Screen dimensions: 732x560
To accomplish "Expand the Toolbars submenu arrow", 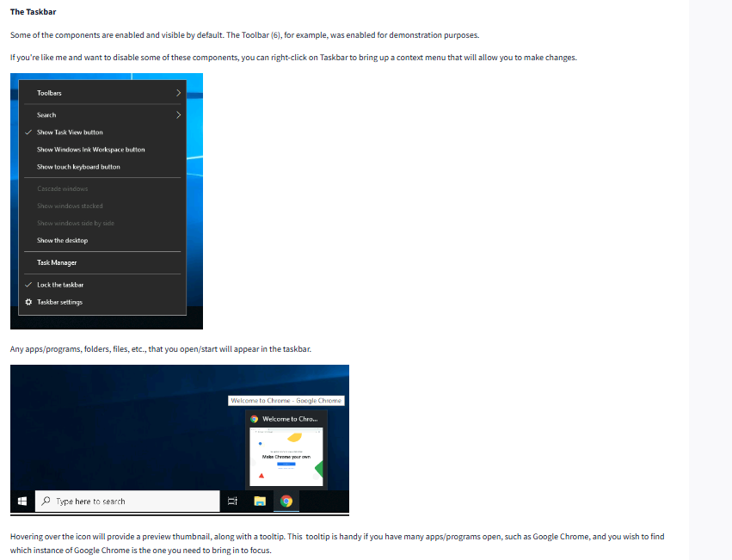I will click(178, 93).
